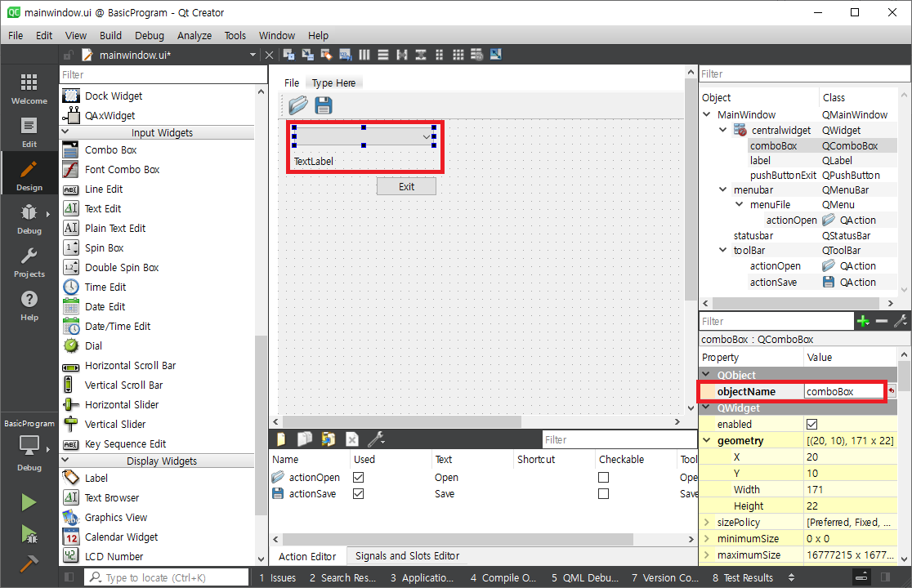The image size is (912, 588).
Task: Click floppy save icon on form toolbar
Action: 324,105
